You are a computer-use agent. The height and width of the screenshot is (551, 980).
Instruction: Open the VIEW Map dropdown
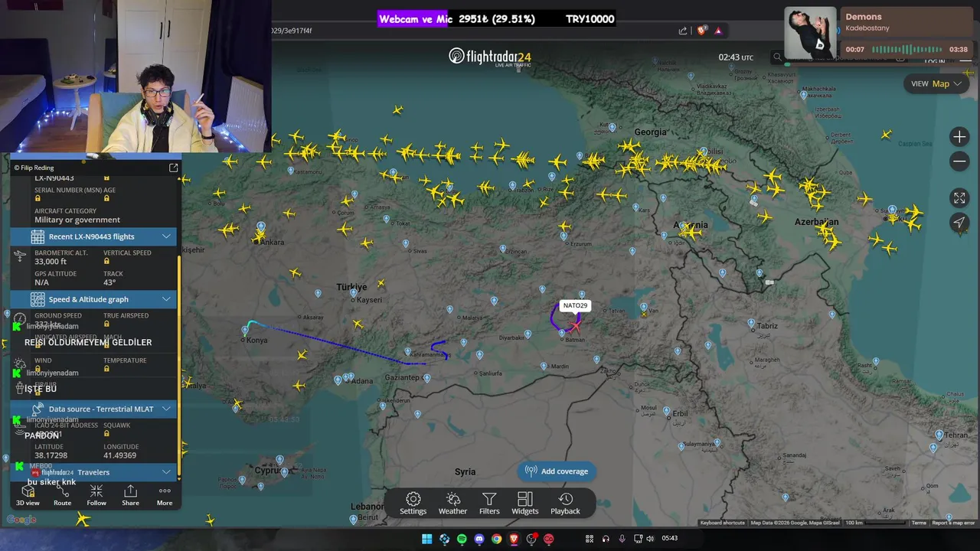click(936, 84)
